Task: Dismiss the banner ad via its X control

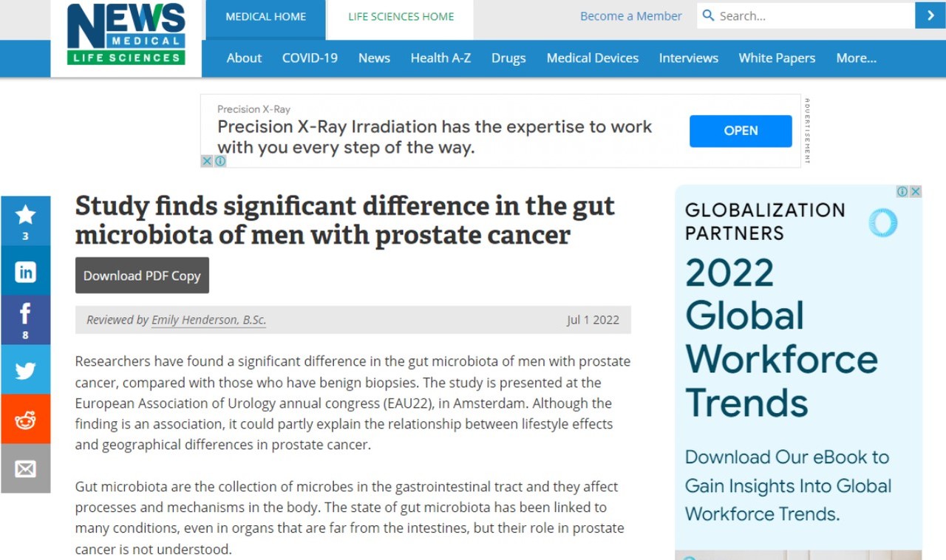Action: (x=207, y=161)
